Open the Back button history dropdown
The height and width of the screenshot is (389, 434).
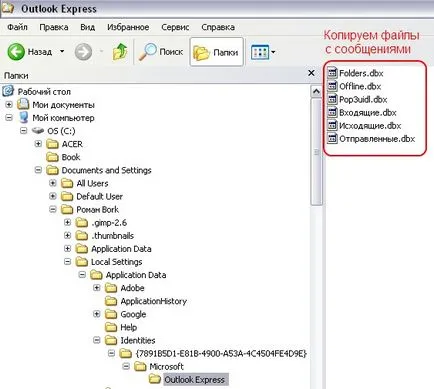(x=62, y=52)
